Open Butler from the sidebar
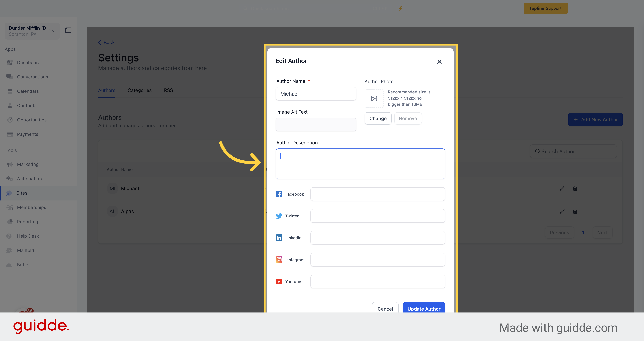The width and height of the screenshot is (644, 341). pyautogui.click(x=38, y=265)
